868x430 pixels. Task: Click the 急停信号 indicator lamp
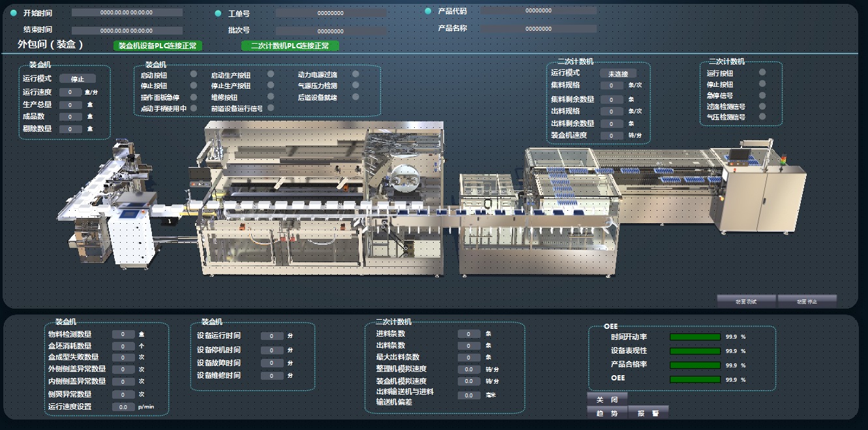point(762,95)
